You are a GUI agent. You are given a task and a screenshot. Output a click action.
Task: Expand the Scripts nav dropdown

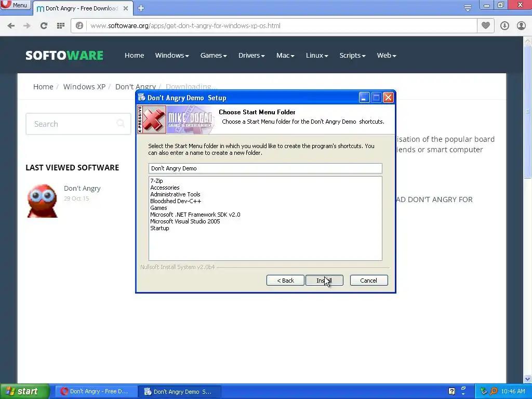click(353, 55)
